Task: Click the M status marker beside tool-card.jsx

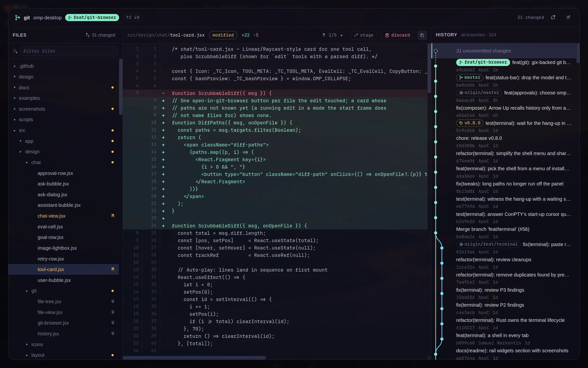Action: (x=113, y=269)
